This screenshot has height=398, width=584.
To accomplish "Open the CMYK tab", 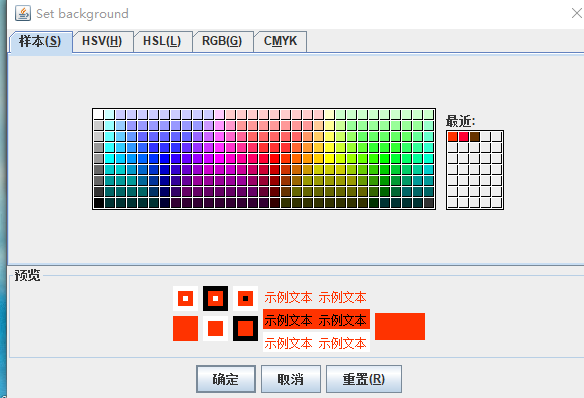I will tap(280, 41).
